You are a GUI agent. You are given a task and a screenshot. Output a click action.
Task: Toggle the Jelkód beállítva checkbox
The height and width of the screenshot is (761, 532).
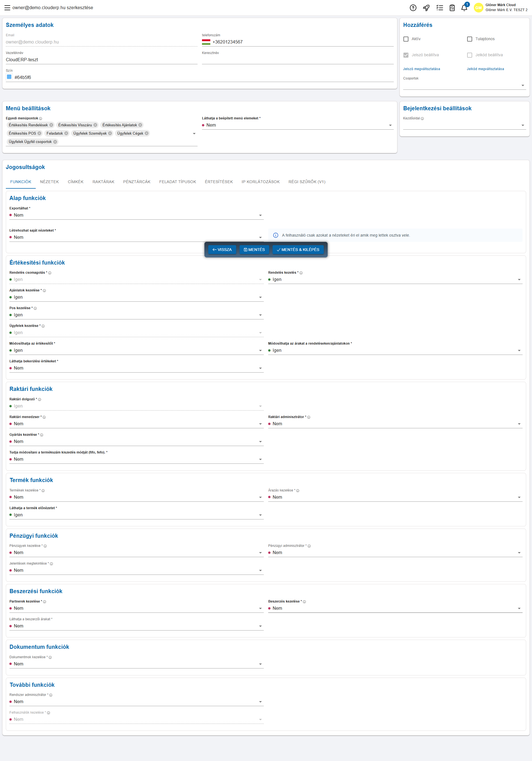[x=469, y=55]
